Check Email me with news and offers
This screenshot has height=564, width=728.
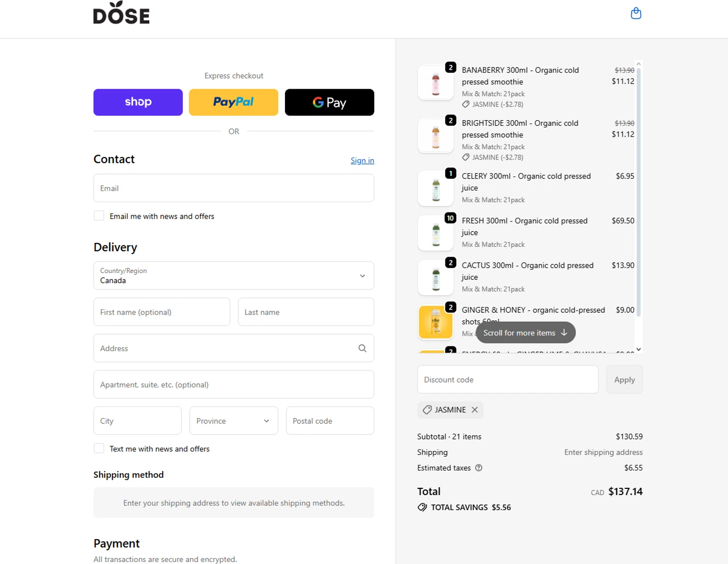(x=99, y=216)
